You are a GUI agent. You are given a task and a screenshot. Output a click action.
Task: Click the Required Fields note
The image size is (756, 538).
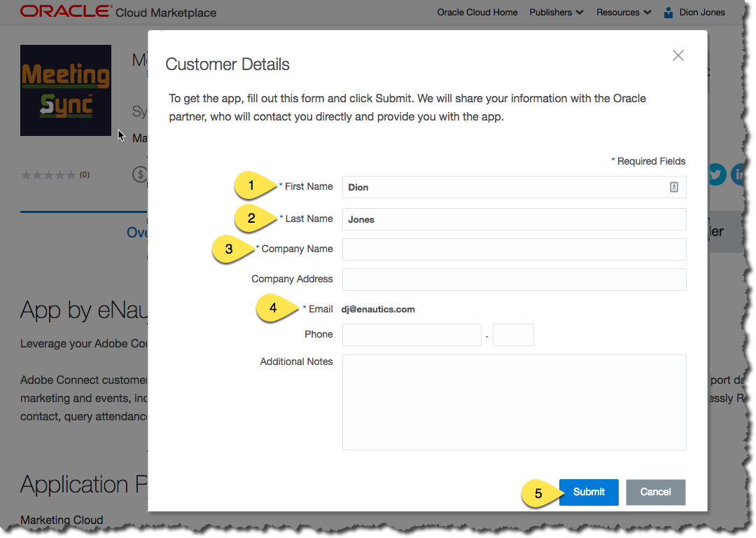tap(648, 161)
